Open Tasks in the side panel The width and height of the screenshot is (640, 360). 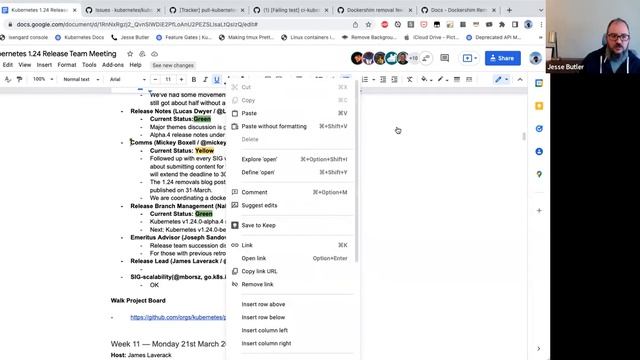539,129
